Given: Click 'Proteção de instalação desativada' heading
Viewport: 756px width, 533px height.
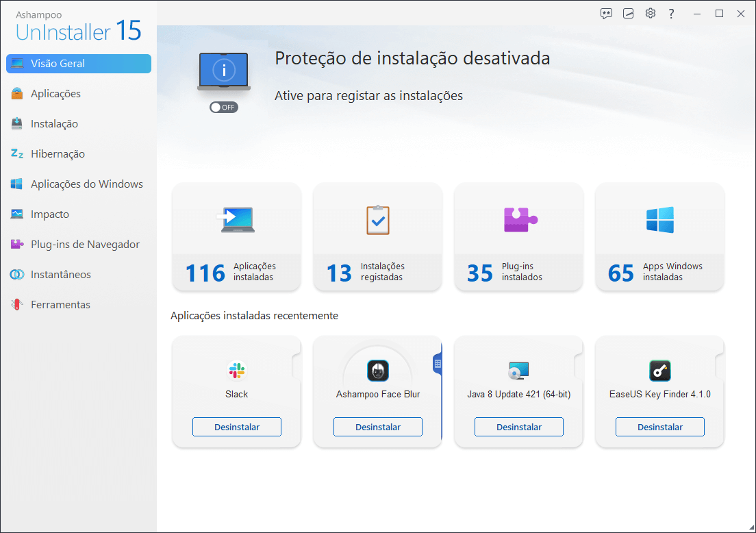Looking at the screenshot, I should click(412, 58).
